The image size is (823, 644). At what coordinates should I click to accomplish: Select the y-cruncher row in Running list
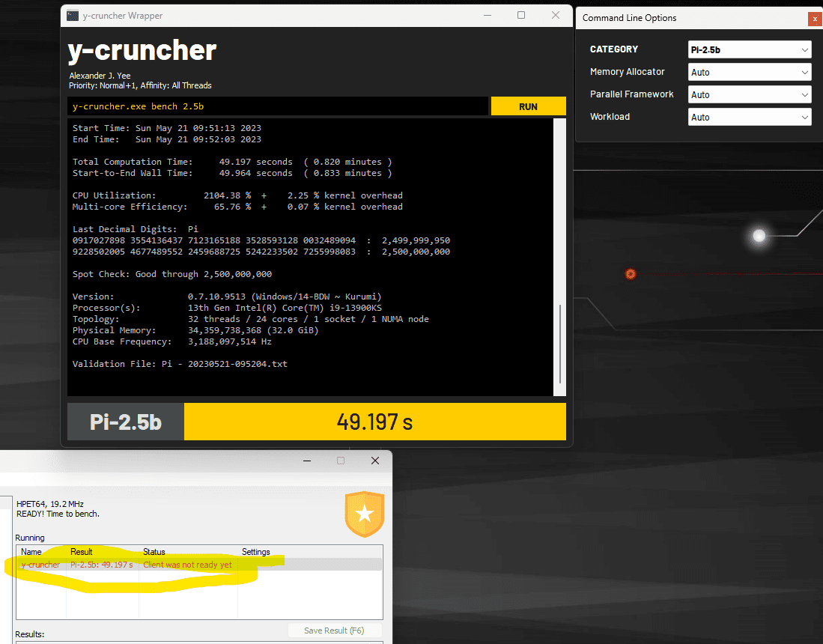199,565
